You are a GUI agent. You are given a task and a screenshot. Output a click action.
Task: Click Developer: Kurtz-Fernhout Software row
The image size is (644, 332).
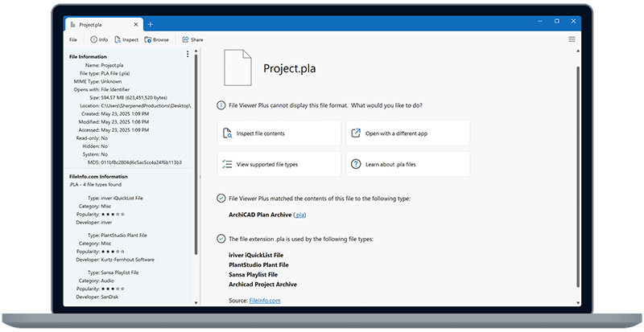pyautogui.click(x=115, y=260)
